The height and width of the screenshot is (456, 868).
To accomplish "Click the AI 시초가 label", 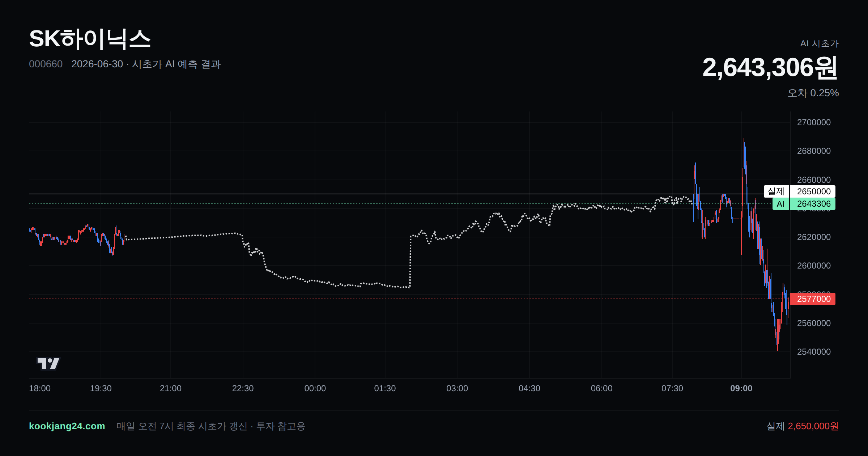I will point(819,43).
